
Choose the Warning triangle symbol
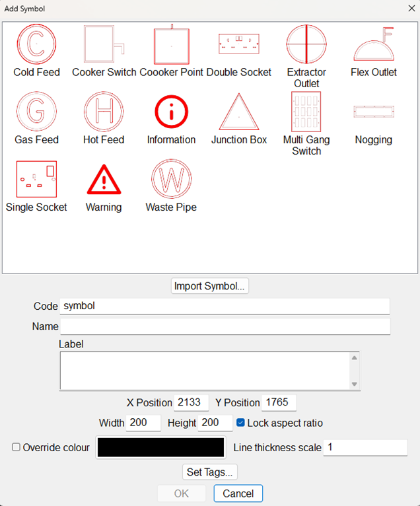click(104, 180)
